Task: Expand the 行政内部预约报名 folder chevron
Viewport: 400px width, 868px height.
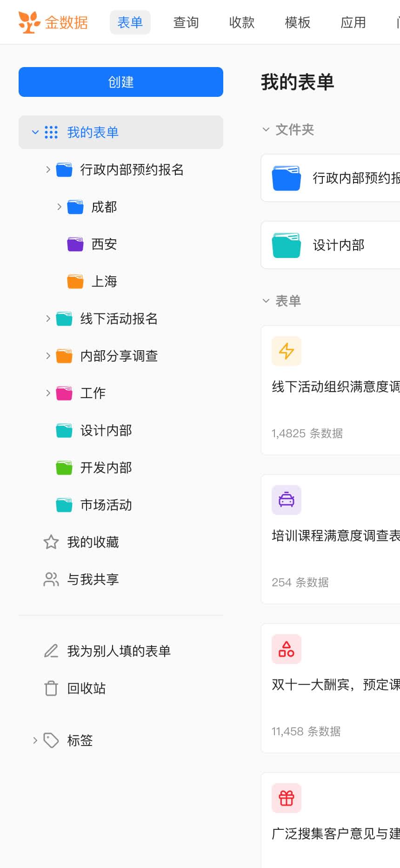Action: [48, 170]
